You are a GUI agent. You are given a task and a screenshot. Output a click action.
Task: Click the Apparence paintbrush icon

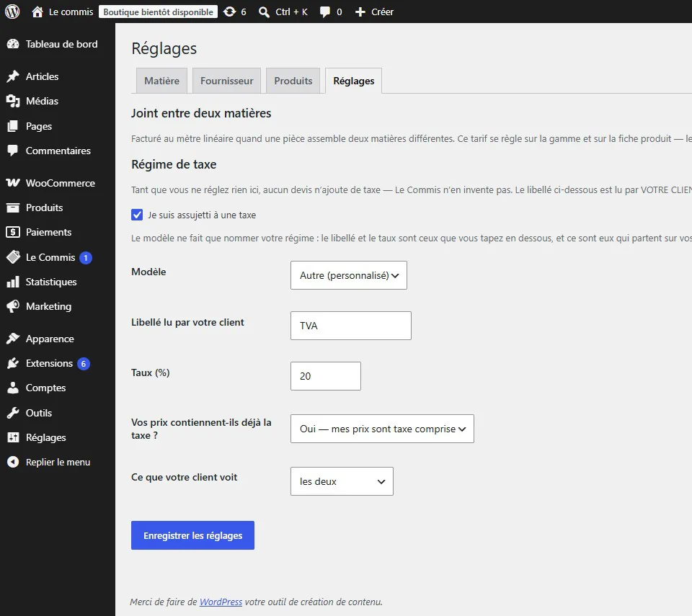click(x=13, y=339)
